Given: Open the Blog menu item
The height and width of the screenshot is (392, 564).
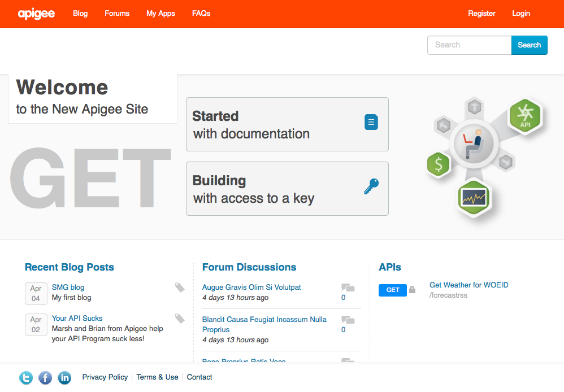Looking at the screenshot, I should pyautogui.click(x=80, y=14).
